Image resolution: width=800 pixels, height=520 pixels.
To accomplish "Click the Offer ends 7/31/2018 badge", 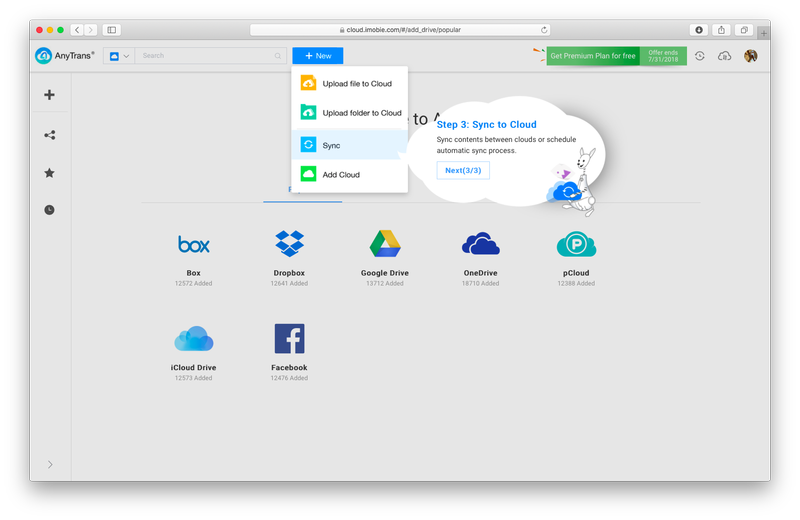I will 663,56.
